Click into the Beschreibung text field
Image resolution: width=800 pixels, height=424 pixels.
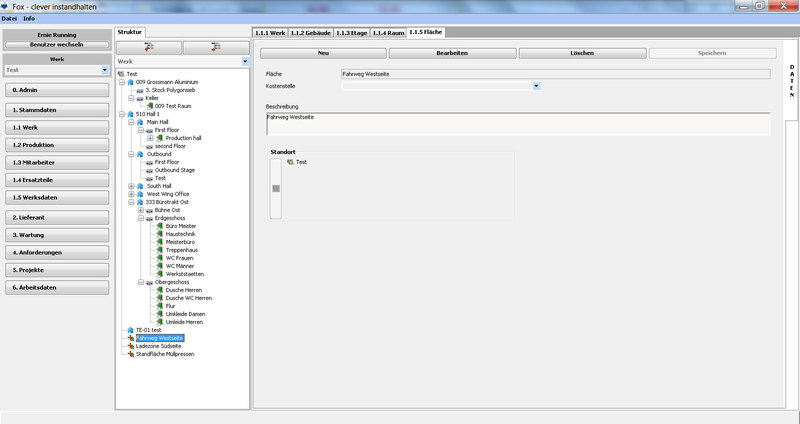(x=517, y=124)
